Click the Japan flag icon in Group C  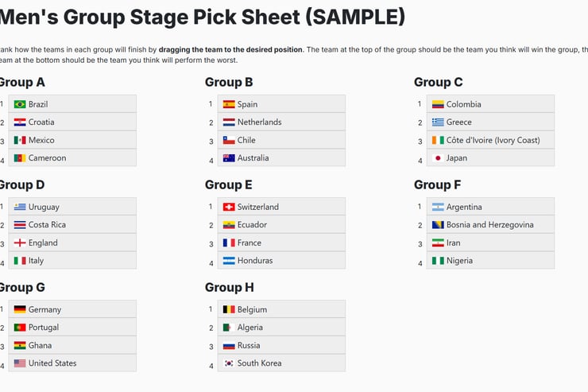[x=438, y=158]
